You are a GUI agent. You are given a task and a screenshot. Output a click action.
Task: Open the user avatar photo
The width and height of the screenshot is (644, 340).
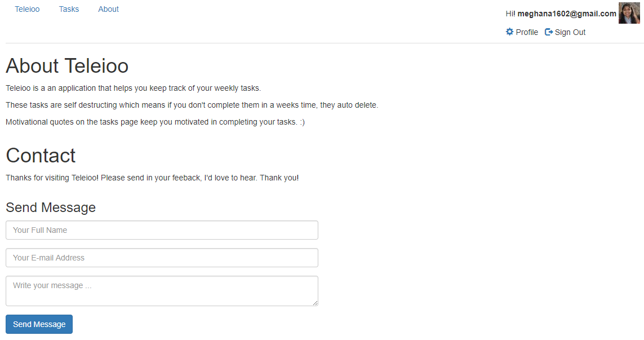629,13
